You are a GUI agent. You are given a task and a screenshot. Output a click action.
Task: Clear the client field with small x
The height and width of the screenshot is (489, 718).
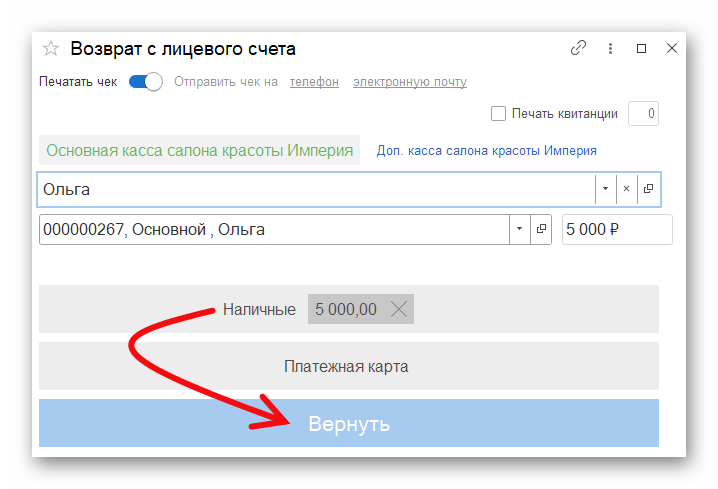[626, 189]
